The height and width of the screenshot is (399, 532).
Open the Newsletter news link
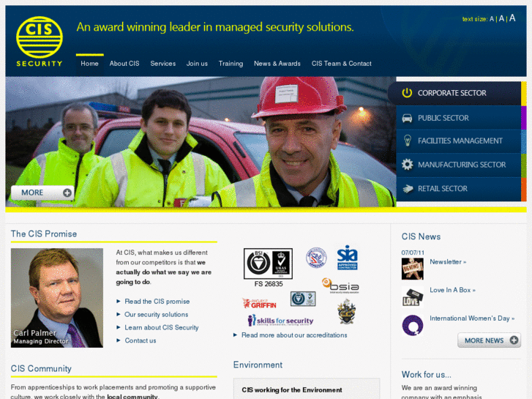click(x=448, y=262)
